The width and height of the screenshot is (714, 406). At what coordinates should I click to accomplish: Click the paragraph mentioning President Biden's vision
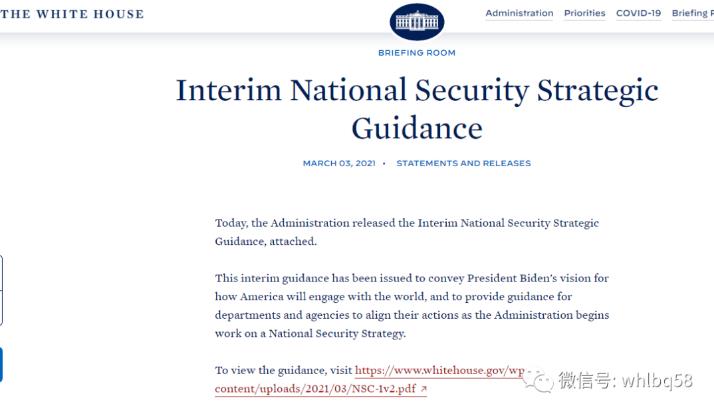click(412, 305)
